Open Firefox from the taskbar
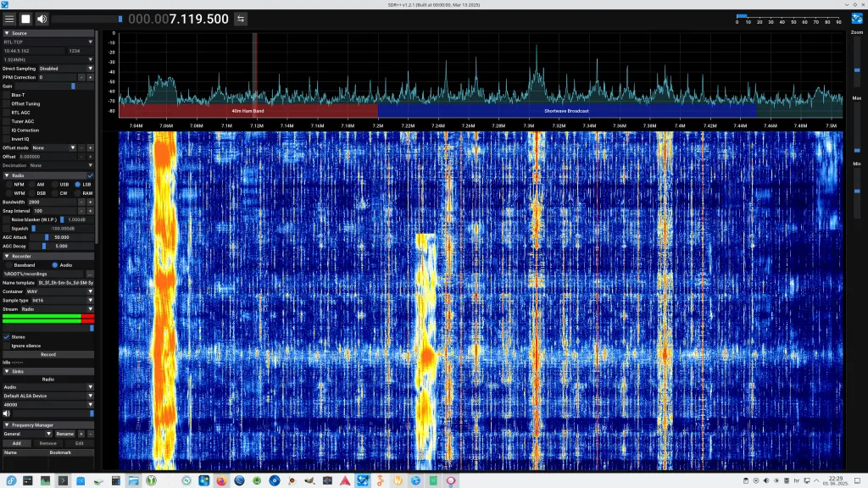The height and width of the screenshot is (488, 868). tap(221, 481)
